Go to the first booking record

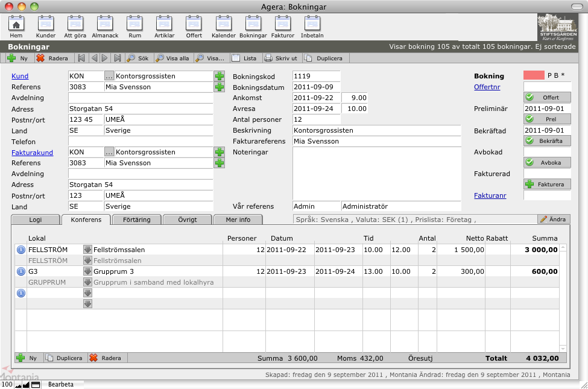click(x=81, y=58)
